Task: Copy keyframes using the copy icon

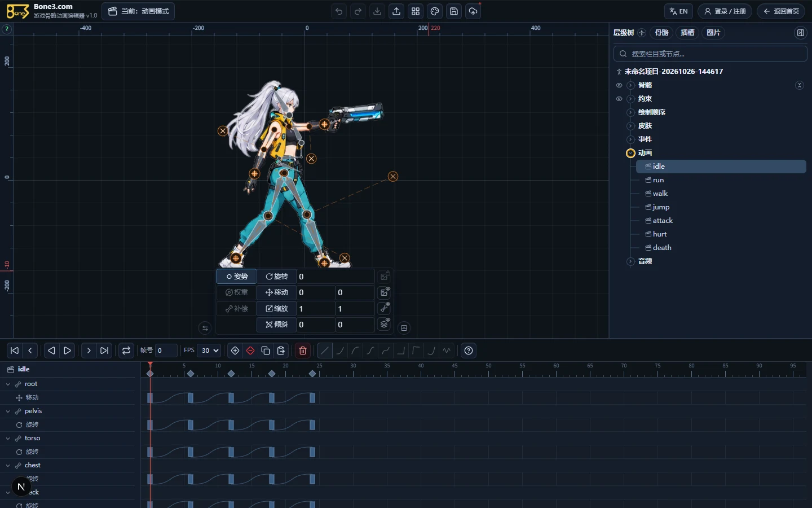Action: 266,351
